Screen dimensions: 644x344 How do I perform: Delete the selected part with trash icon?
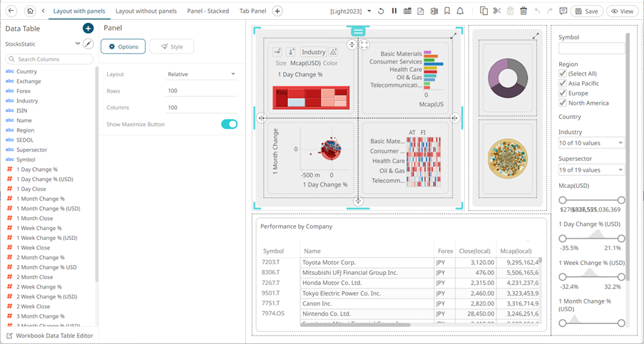pos(523,11)
